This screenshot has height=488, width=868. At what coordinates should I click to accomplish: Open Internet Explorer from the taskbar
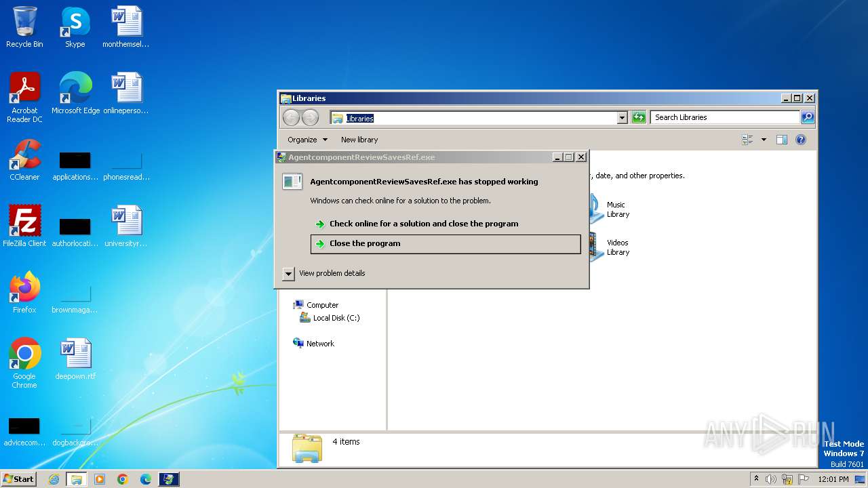point(54,479)
